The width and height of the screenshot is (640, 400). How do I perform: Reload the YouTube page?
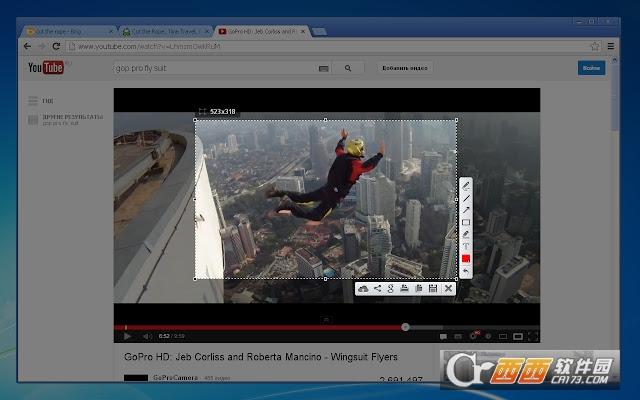[x=56, y=46]
